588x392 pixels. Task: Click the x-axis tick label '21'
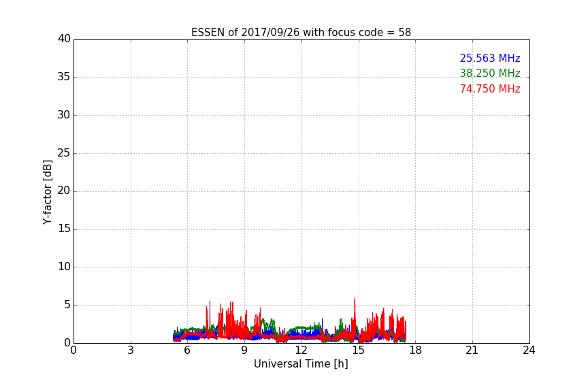[x=472, y=350]
